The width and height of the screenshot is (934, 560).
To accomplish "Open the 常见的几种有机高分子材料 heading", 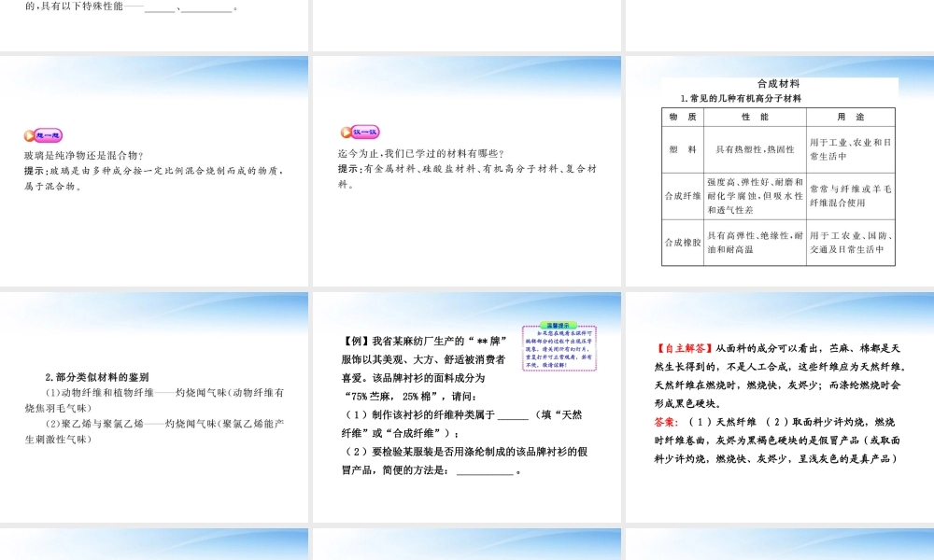I will (x=741, y=99).
